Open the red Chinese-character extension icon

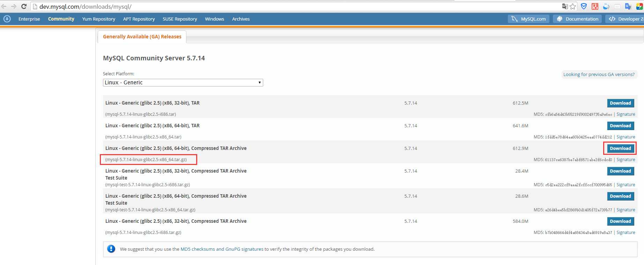point(595,6)
